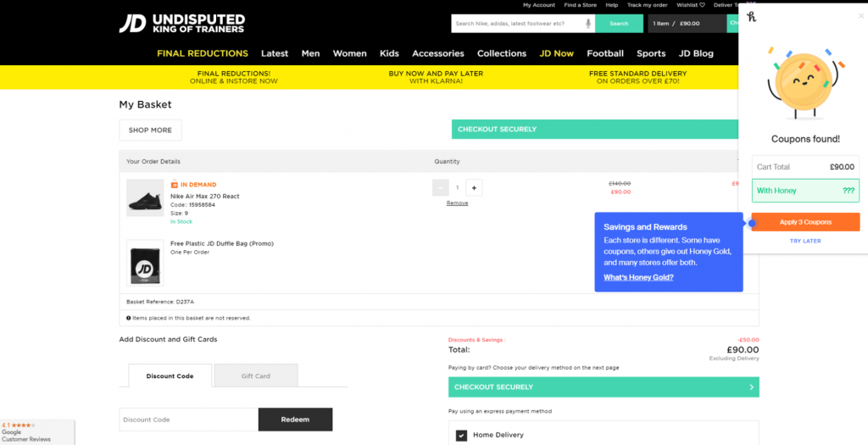The image size is (868, 445).
Task: Click the Find a Store link
Action: click(580, 5)
